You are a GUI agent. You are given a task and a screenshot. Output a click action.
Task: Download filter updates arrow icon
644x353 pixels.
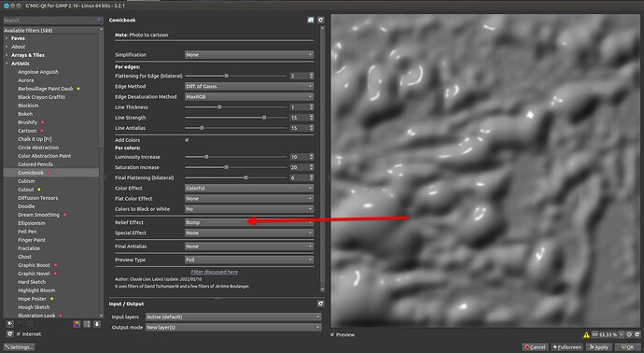(x=97, y=324)
